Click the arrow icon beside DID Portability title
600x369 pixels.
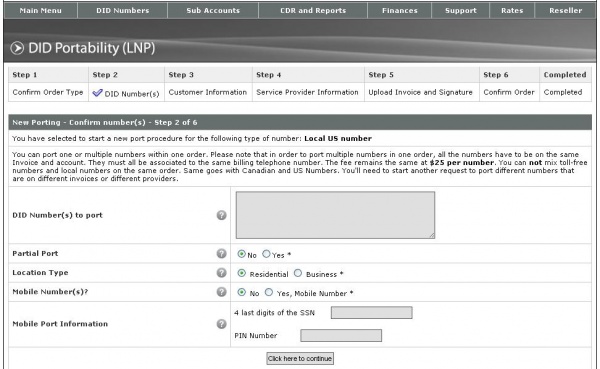[x=17, y=48]
